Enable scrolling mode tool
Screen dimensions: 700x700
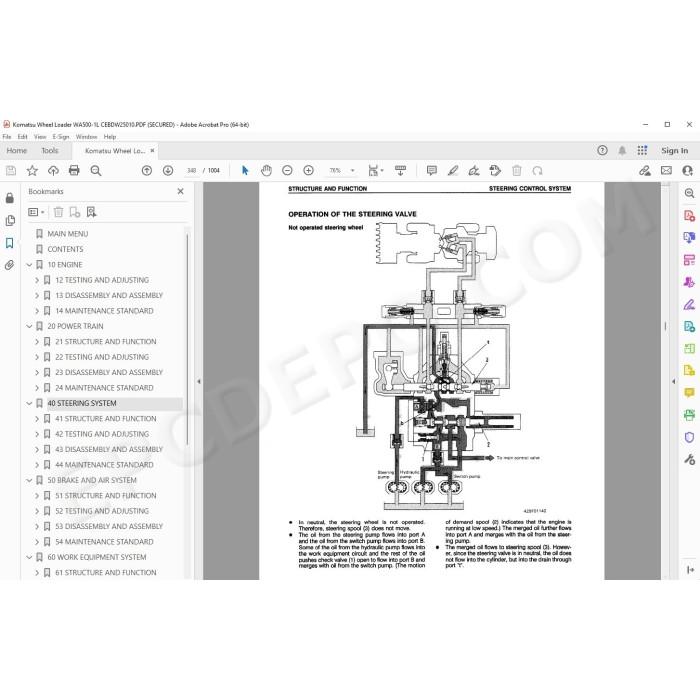click(400, 171)
